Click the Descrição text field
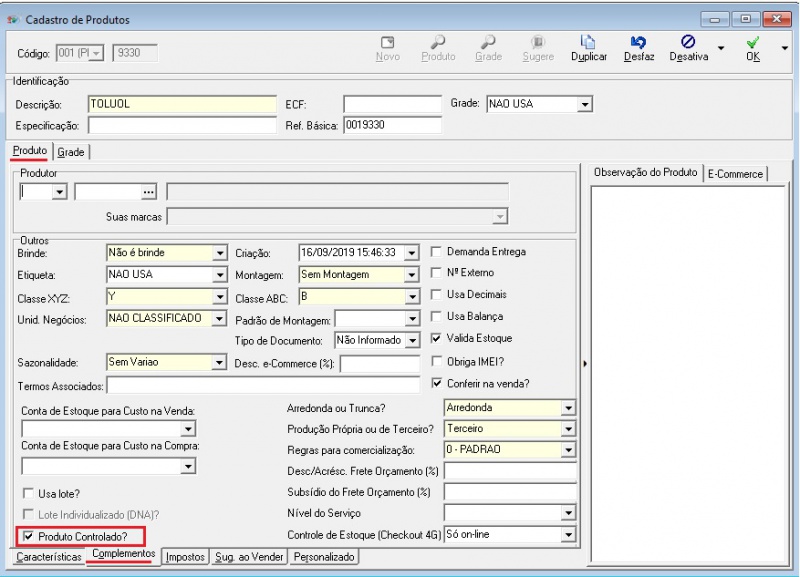The image size is (800, 577). [180, 104]
